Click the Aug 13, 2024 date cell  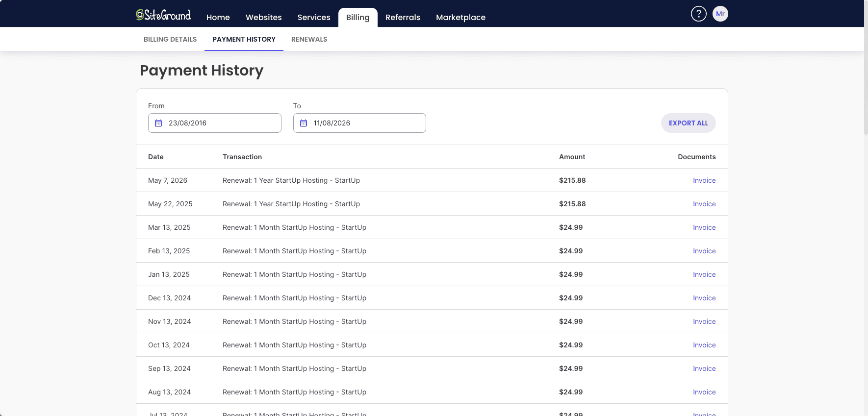click(x=169, y=392)
